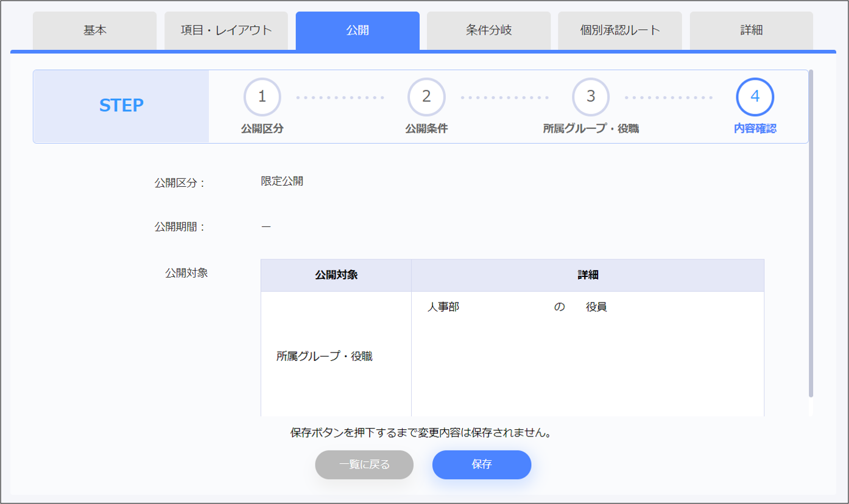Click the 限定公開 value text
The image size is (849, 504).
click(282, 181)
